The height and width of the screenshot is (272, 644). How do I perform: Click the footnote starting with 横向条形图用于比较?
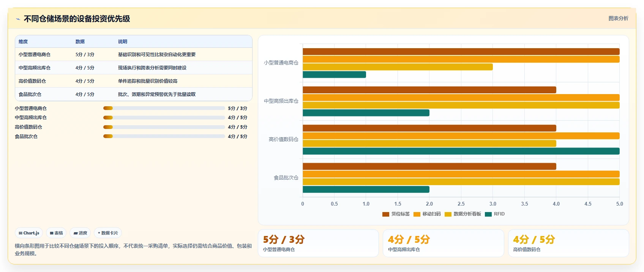click(133, 250)
